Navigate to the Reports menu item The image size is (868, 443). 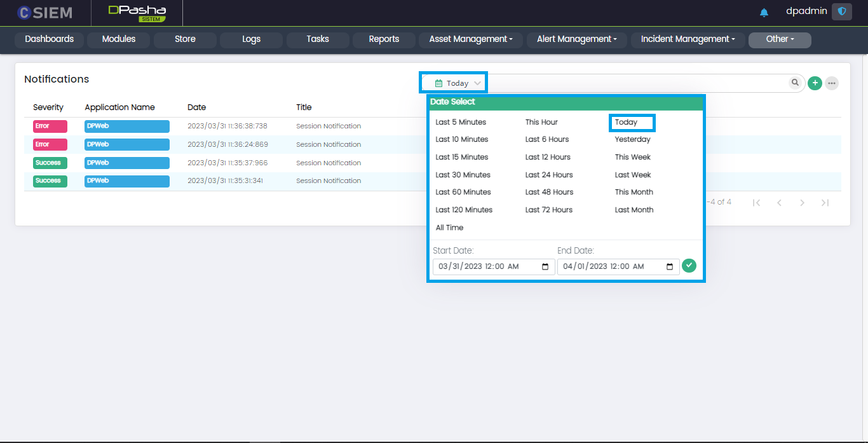tap(384, 39)
